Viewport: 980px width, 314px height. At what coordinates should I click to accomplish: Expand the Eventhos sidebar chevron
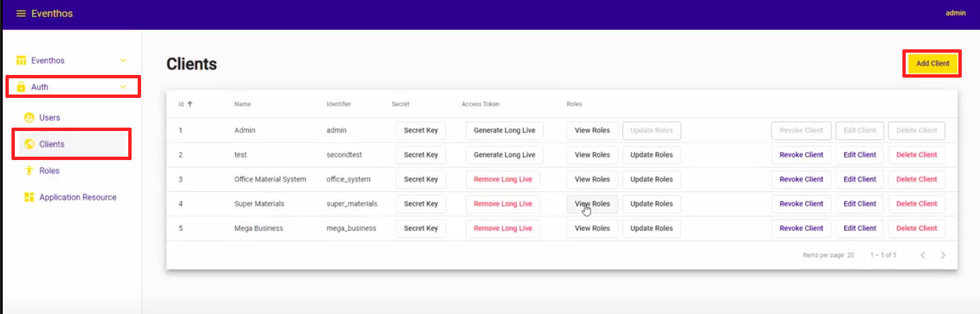pyautogui.click(x=123, y=60)
